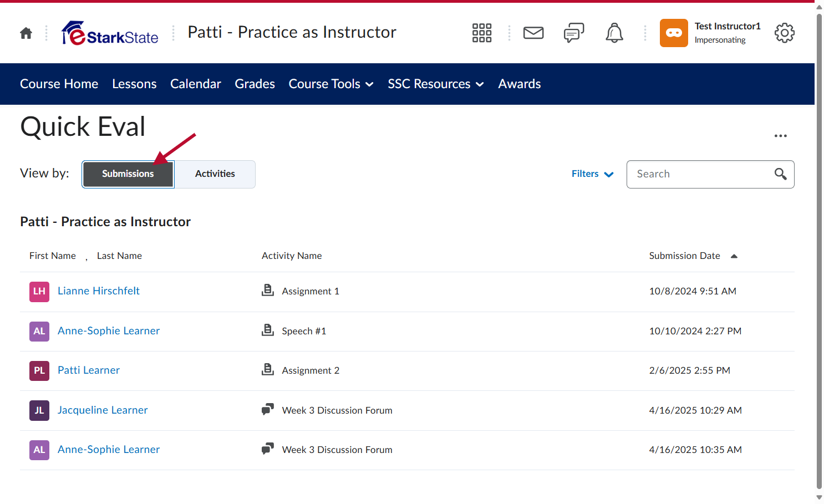The image size is (824, 504).
Task: Click the assignment icon beside Assignment 1
Action: point(268,290)
